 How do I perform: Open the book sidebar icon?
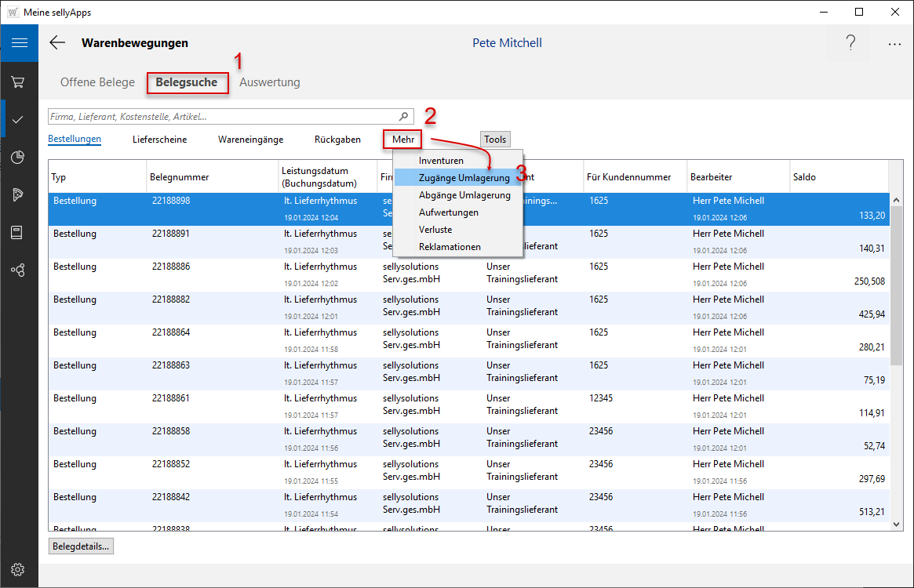coord(18,232)
